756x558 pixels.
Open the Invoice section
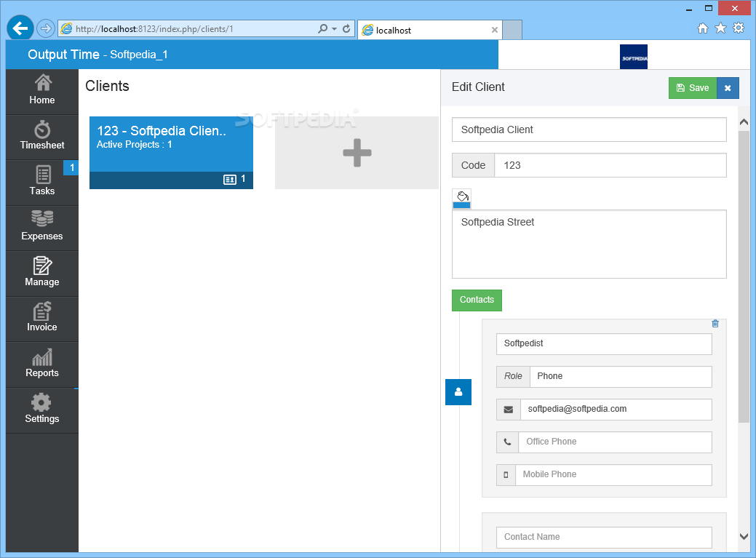click(x=42, y=319)
